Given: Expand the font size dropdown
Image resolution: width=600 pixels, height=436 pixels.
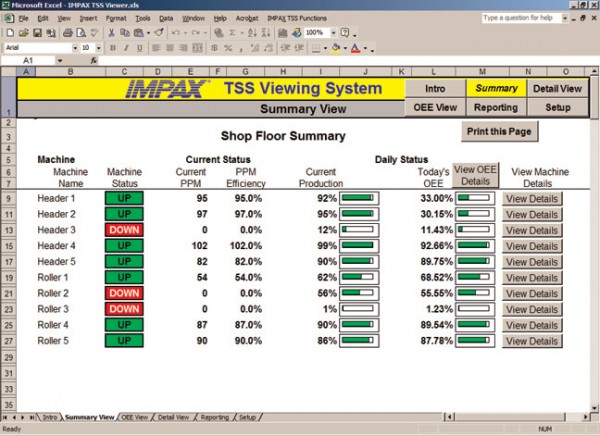Looking at the screenshot, I should click(x=98, y=47).
